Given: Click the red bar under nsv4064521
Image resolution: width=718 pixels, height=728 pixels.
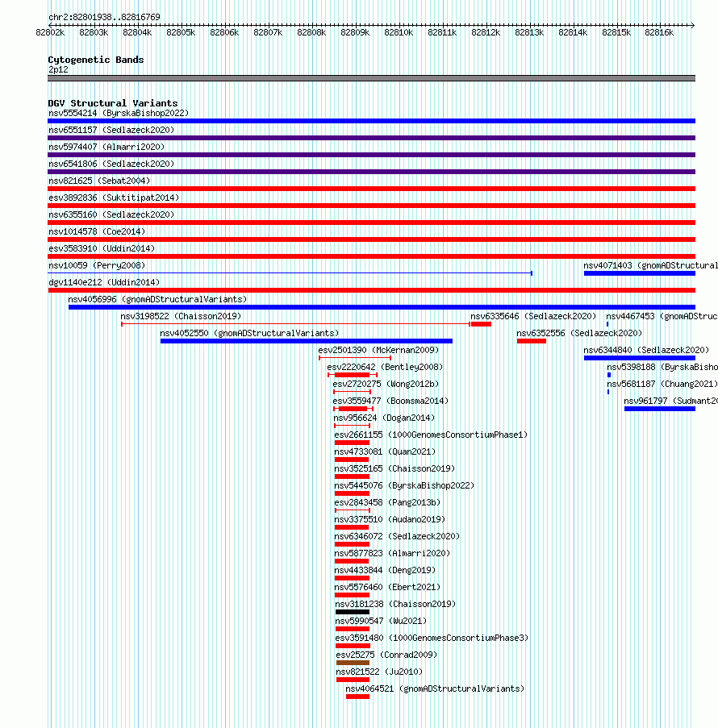Looking at the screenshot, I should (x=358, y=697).
